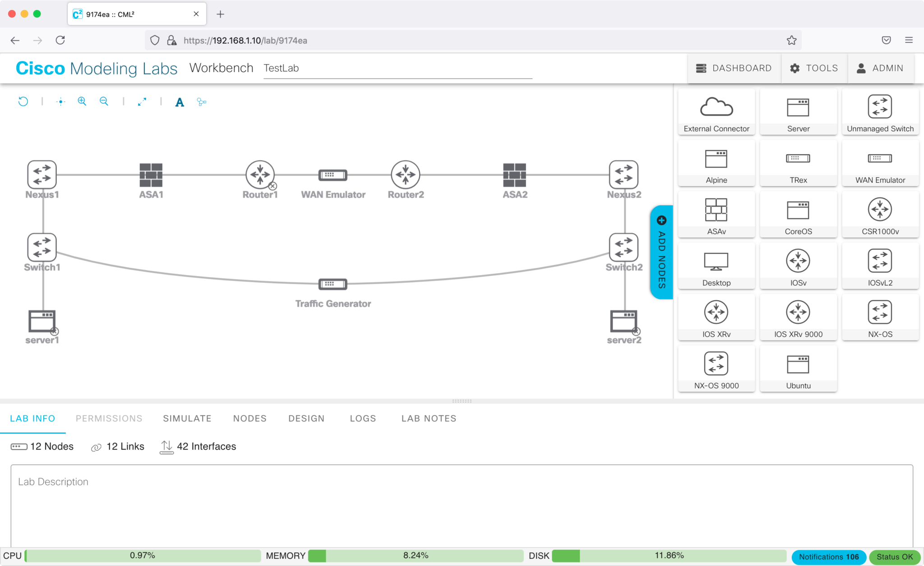Click the refresh canvas circular arrow icon
The image size is (924, 566).
pyautogui.click(x=23, y=101)
